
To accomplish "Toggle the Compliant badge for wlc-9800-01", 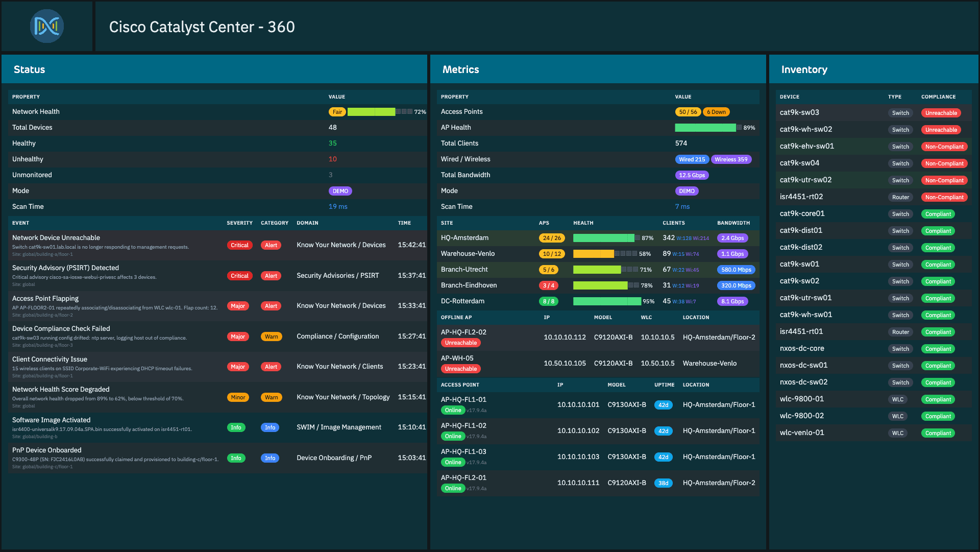I will click(x=938, y=399).
